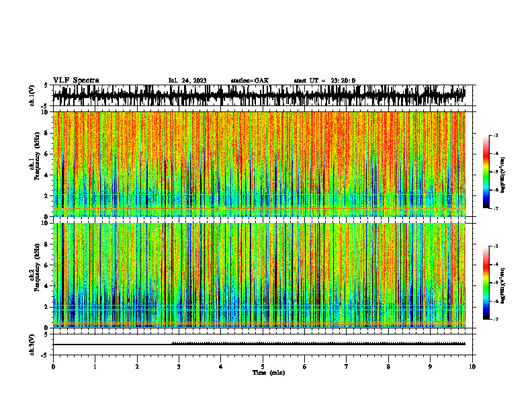Click the "Time (min)" axis title
532x411 pixels.
coord(269,373)
